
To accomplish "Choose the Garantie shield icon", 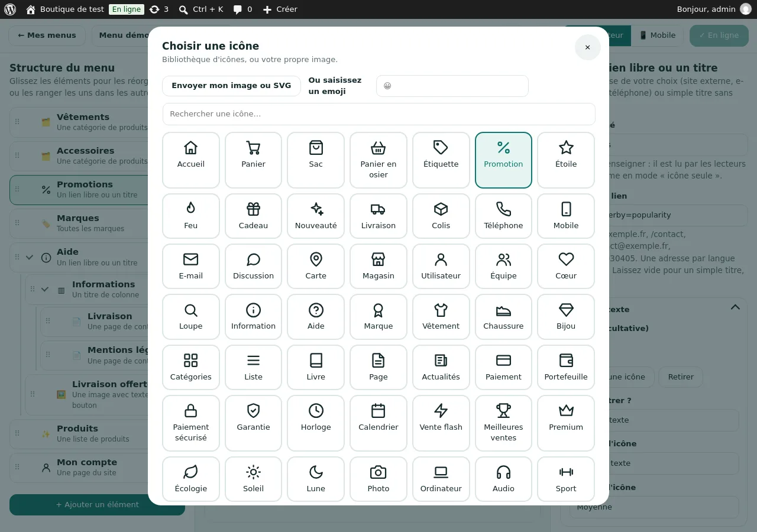I will coord(253,423).
